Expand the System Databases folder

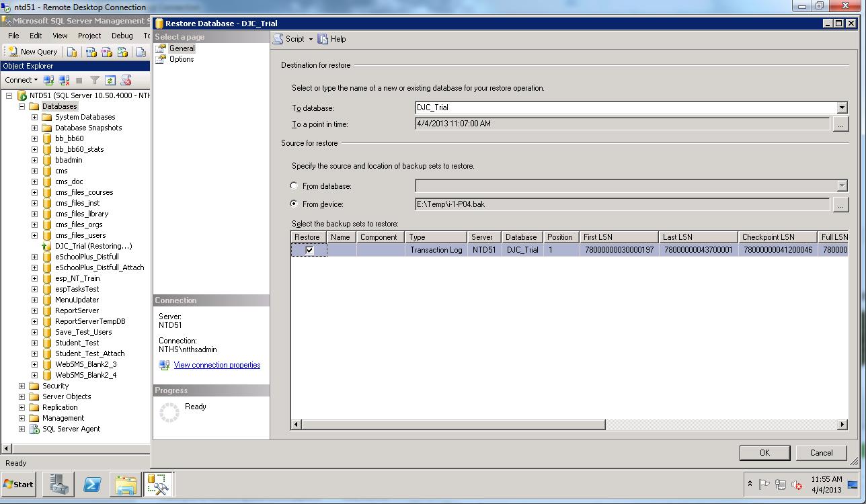34,117
